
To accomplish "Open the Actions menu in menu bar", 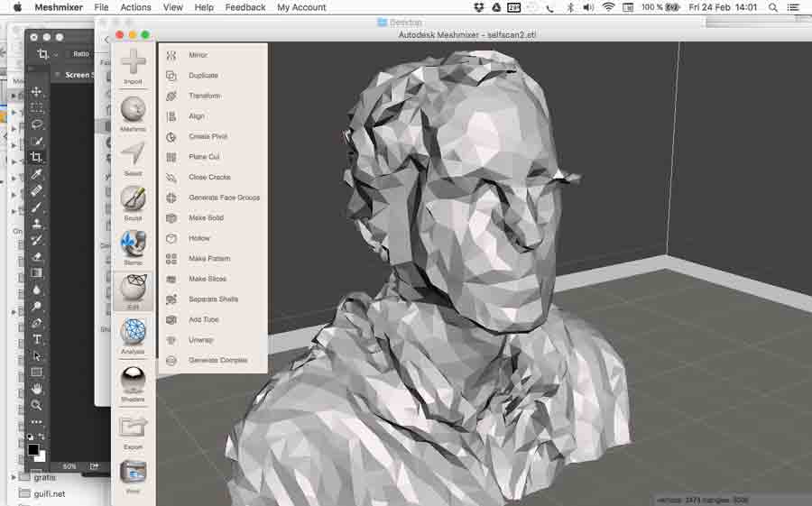I will tap(135, 7).
